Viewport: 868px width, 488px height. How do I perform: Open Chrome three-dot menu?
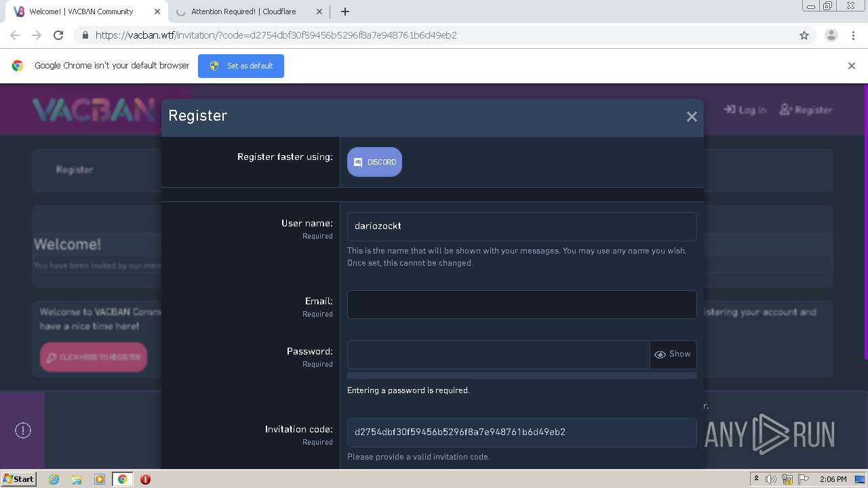(853, 35)
